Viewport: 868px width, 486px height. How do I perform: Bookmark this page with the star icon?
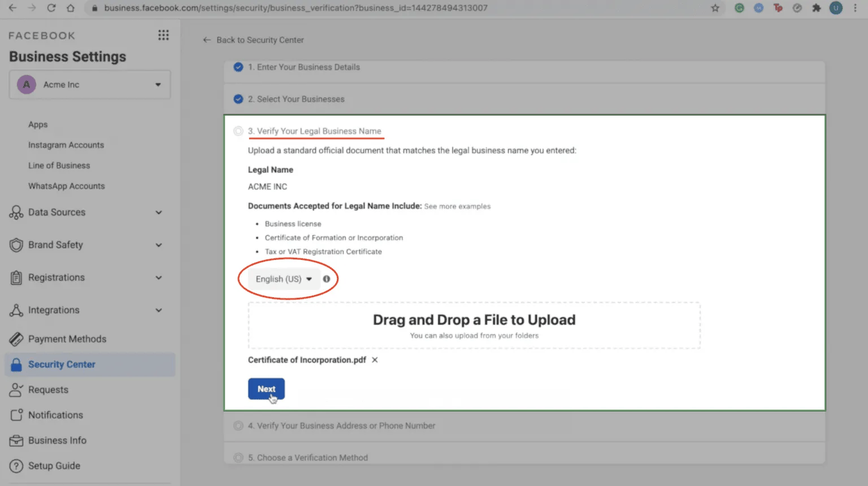[x=715, y=8]
